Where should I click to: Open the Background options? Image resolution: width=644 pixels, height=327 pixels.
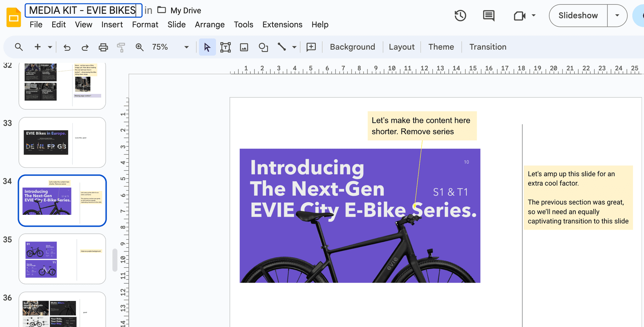[353, 47]
